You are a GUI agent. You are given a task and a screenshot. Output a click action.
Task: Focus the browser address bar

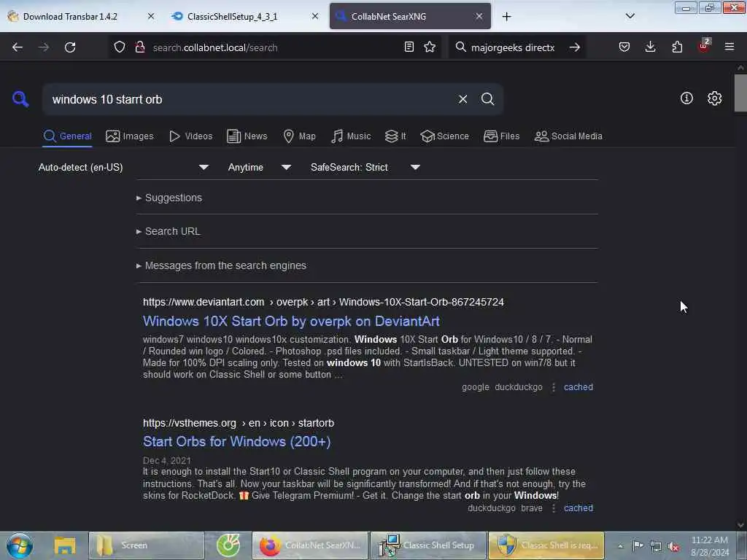coord(274,47)
